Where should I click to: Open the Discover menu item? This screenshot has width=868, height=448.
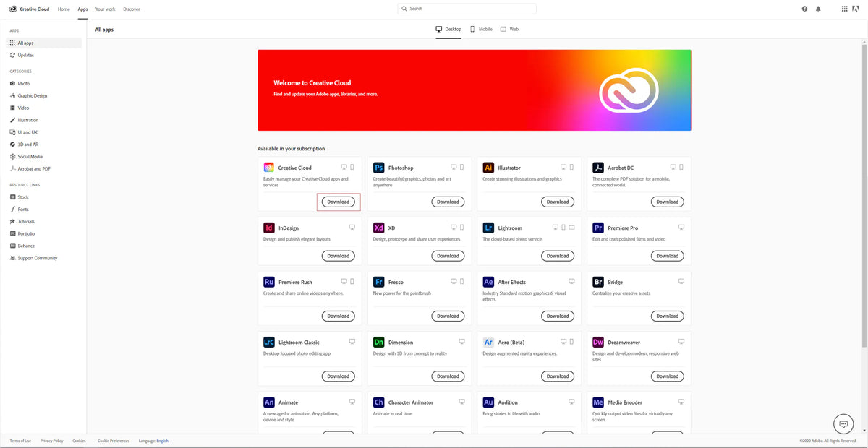[132, 9]
